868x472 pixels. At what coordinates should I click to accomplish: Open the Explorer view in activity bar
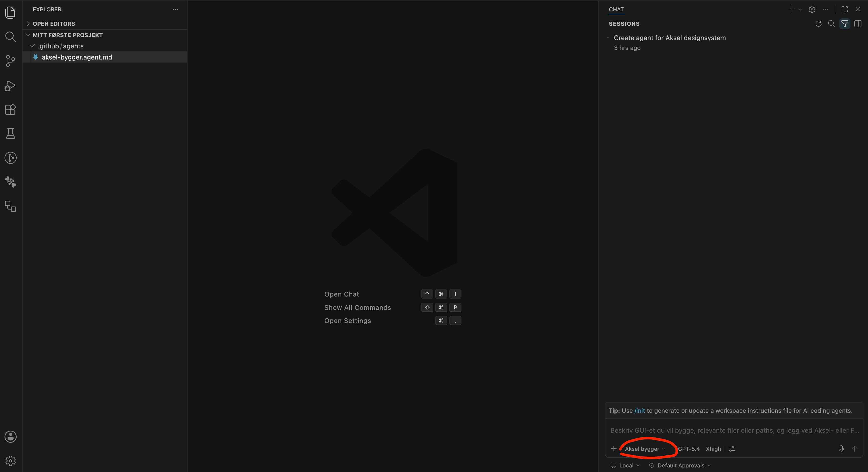10,12
